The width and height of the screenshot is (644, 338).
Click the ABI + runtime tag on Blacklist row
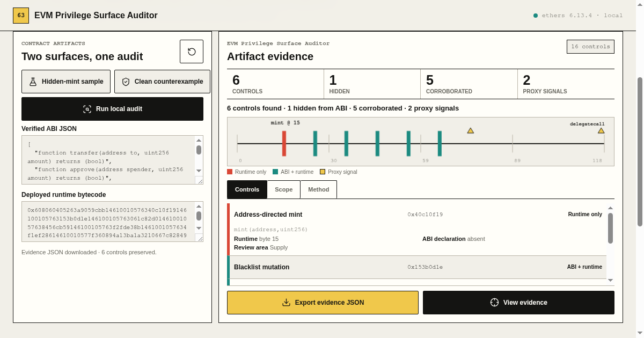584,267
